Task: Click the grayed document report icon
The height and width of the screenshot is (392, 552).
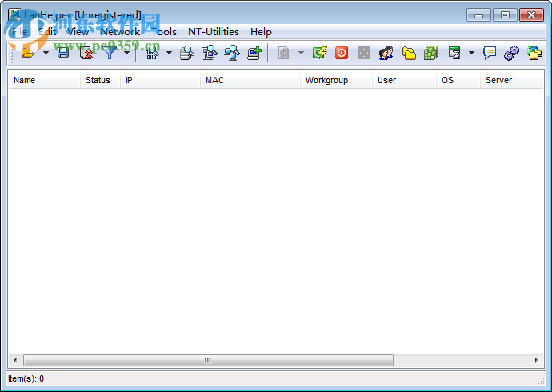Action: (x=283, y=53)
